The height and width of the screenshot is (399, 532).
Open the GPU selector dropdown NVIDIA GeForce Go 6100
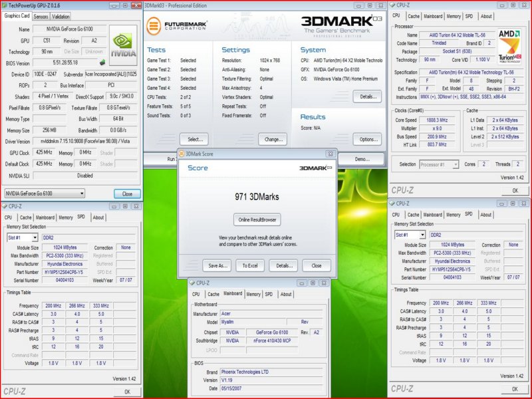tap(45, 194)
